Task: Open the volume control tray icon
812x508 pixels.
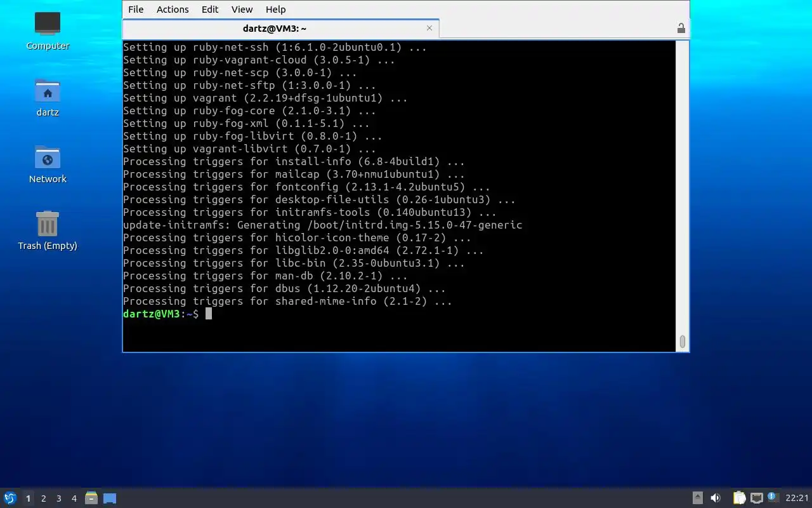Action: (715, 498)
